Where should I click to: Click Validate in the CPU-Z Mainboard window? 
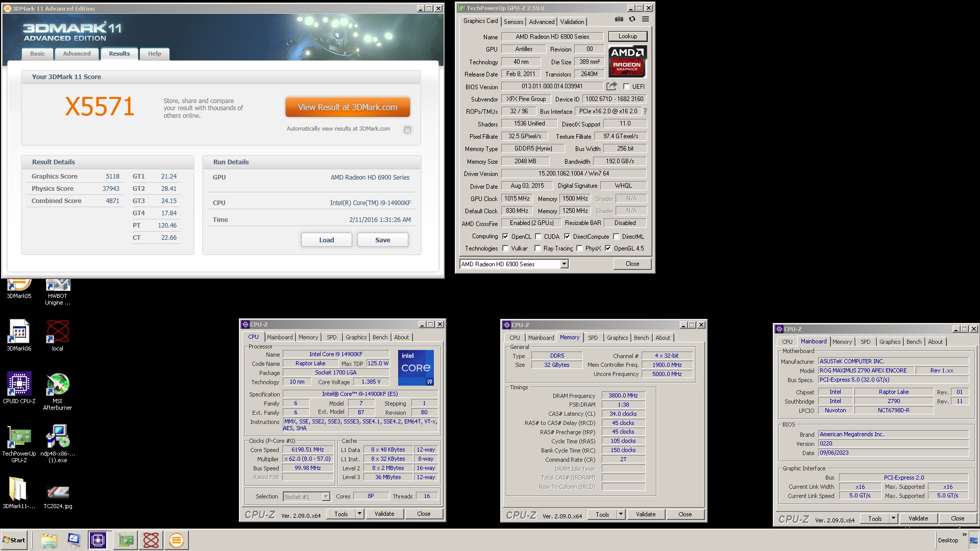918,518
